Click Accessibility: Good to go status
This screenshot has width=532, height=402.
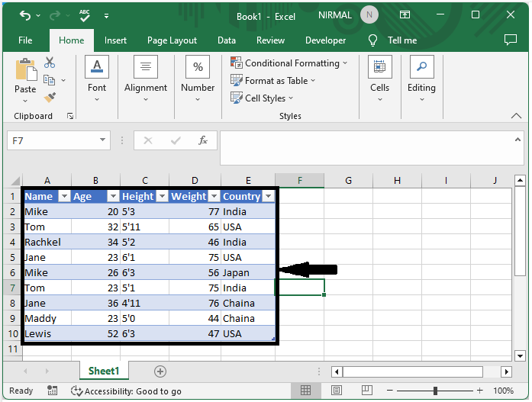tap(126, 391)
